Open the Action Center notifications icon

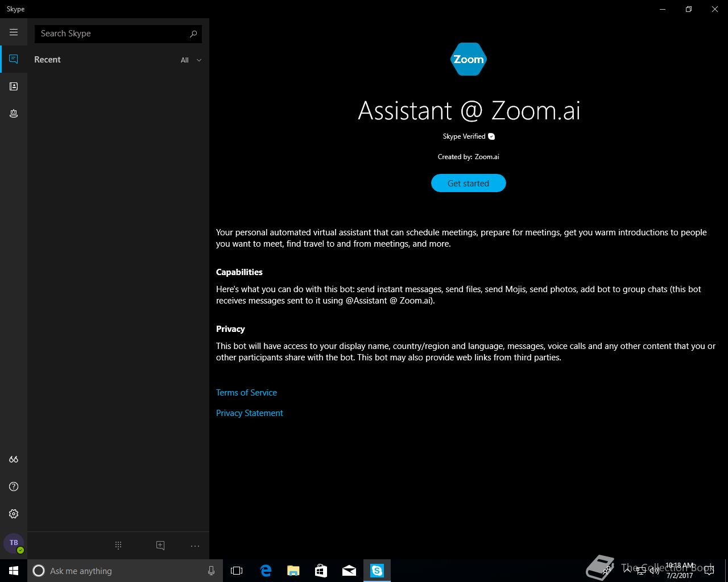coord(709,571)
